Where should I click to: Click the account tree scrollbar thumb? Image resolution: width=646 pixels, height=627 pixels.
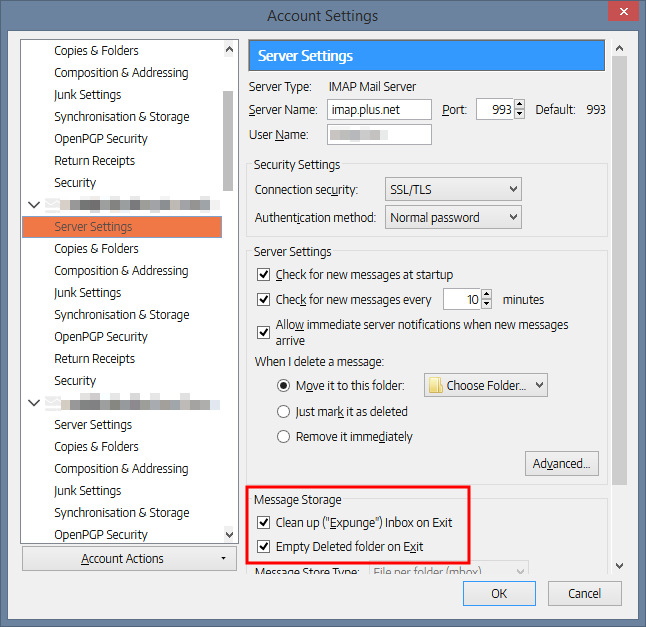[228, 141]
